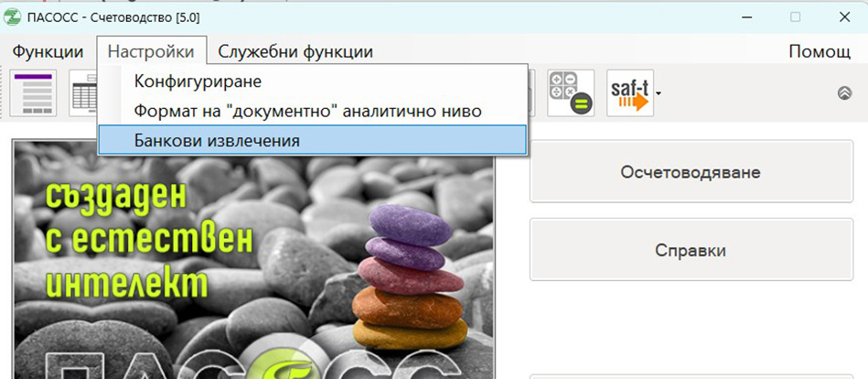Select Конфигуриране menu entry
Screen dimensions: 868x379
(312, 81)
